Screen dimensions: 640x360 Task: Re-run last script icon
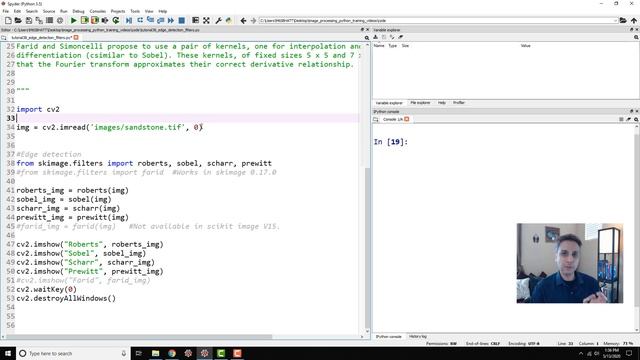[x=116, y=20]
